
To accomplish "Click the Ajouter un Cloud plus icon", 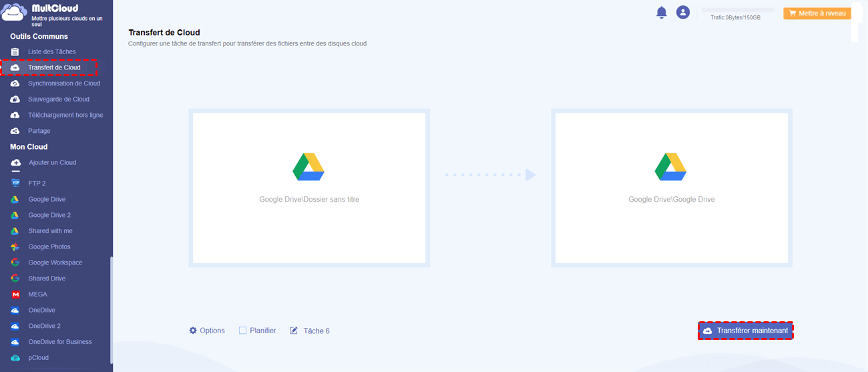I will click(15, 162).
